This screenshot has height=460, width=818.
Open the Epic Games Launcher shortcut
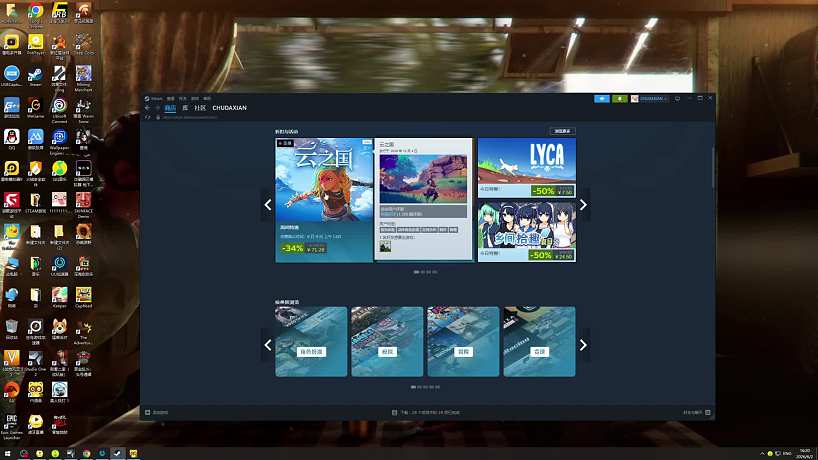pos(11,427)
